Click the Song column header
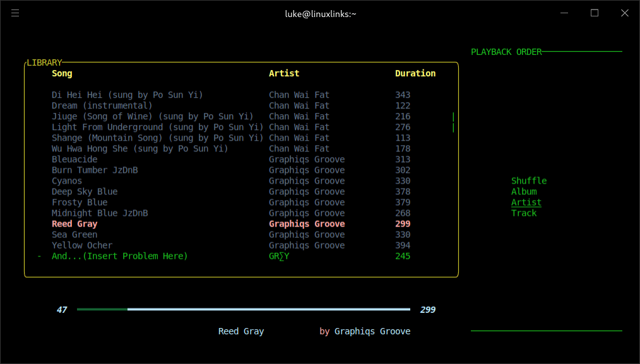Screen dimensions: 640x364 tap(62, 74)
